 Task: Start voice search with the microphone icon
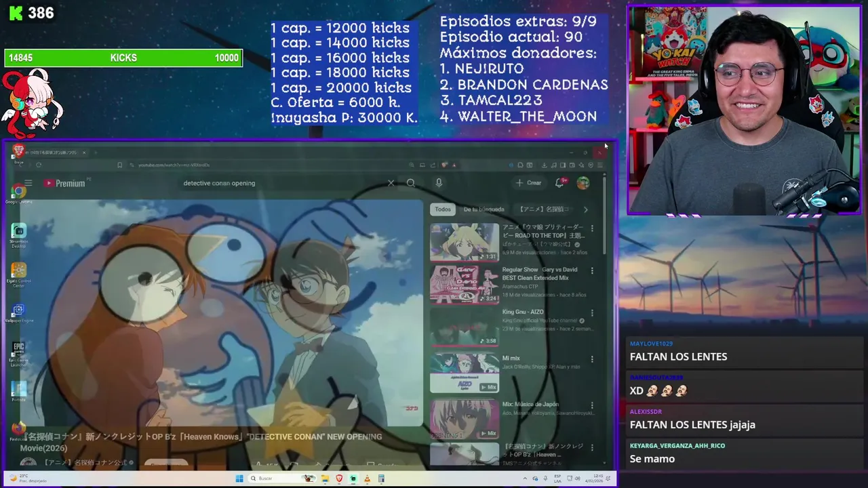(439, 183)
